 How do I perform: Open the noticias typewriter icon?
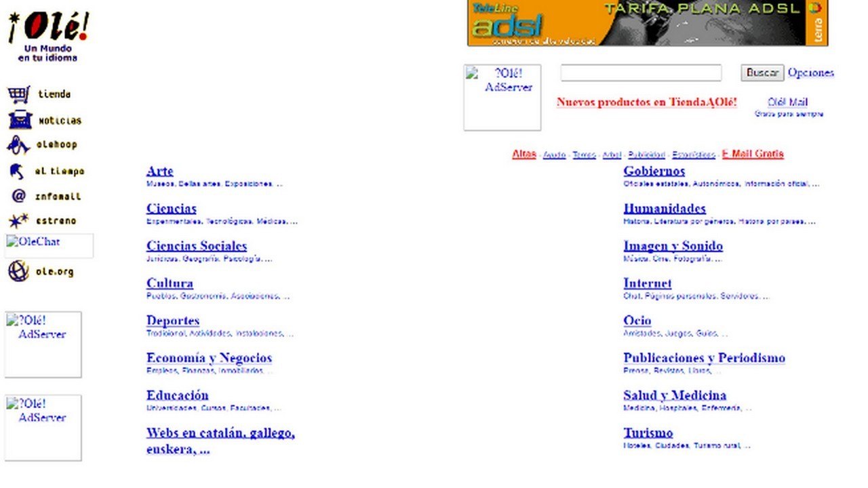[x=20, y=120]
